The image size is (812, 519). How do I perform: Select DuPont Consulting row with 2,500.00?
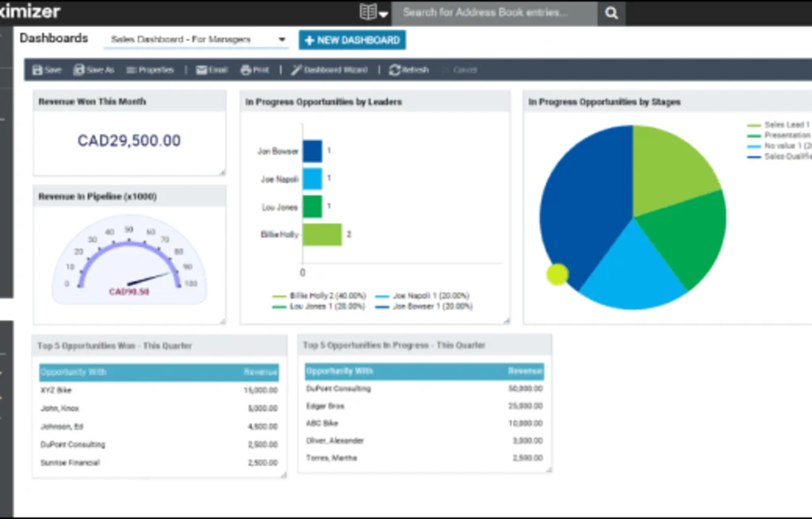[159, 445]
